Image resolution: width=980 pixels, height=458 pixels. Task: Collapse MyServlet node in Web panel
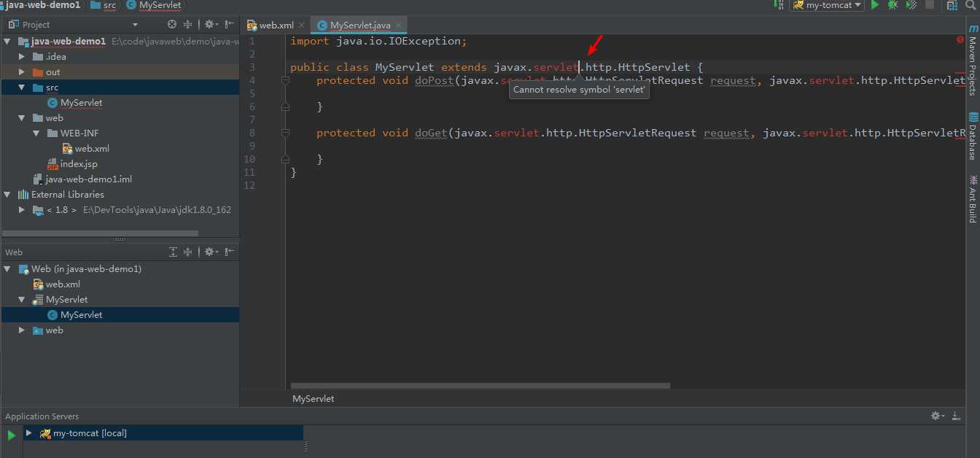coord(22,300)
